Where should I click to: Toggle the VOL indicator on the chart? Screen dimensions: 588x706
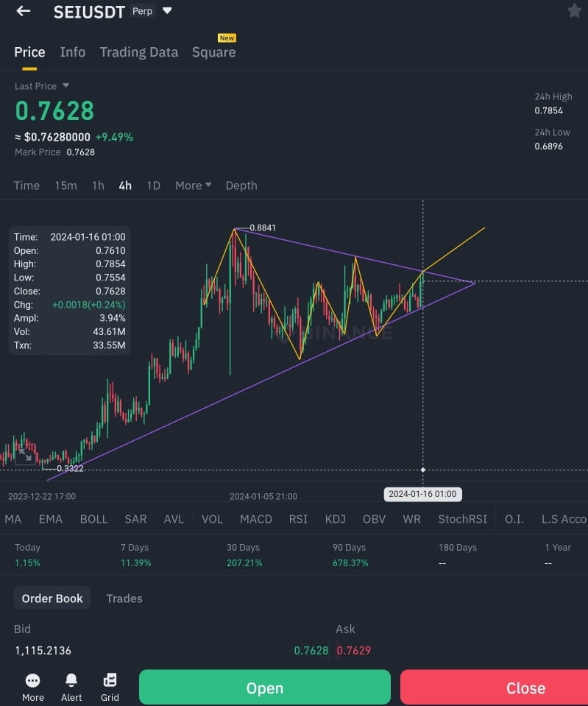point(212,519)
